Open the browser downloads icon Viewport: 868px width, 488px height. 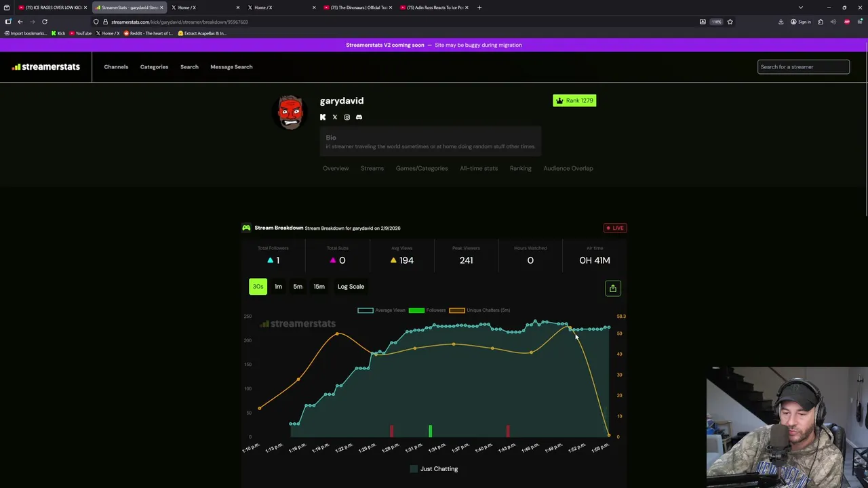(x=781, y=22)
